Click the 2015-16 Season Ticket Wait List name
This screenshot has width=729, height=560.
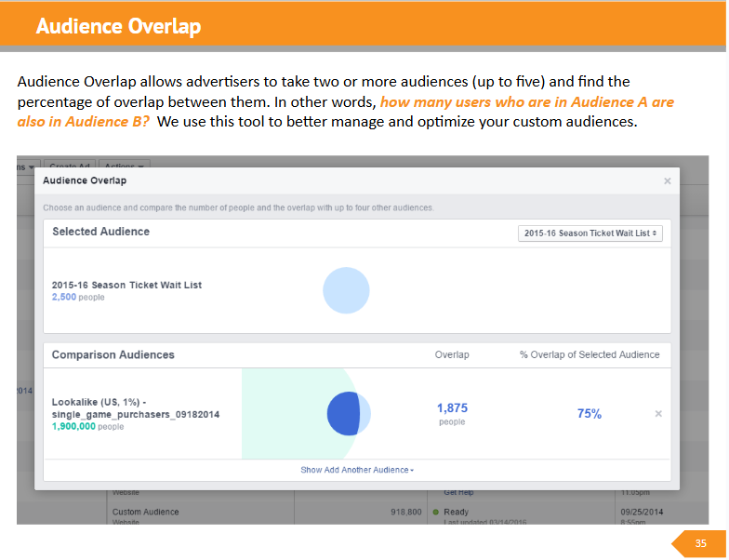point(126,285)
